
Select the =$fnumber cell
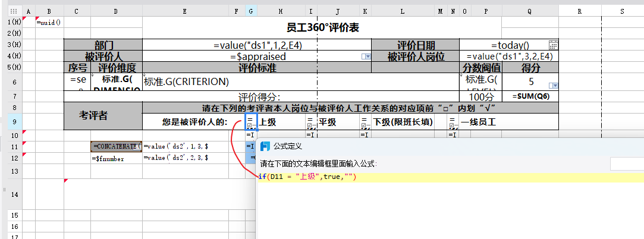pyautogui.click(x=116, y=158)
